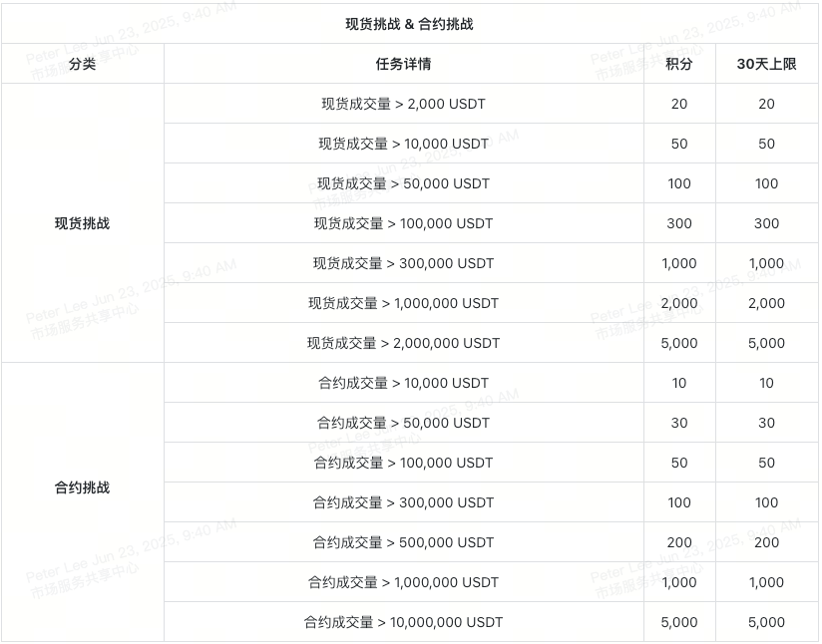Select the 分类 column header
This screenshot has height=644, width=822.
83,64
